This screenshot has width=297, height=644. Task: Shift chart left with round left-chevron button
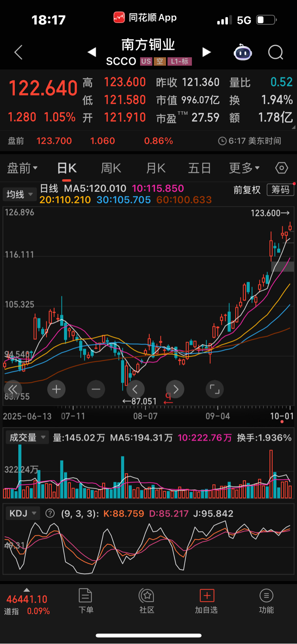pyautogui.click(x=135, y=389)
